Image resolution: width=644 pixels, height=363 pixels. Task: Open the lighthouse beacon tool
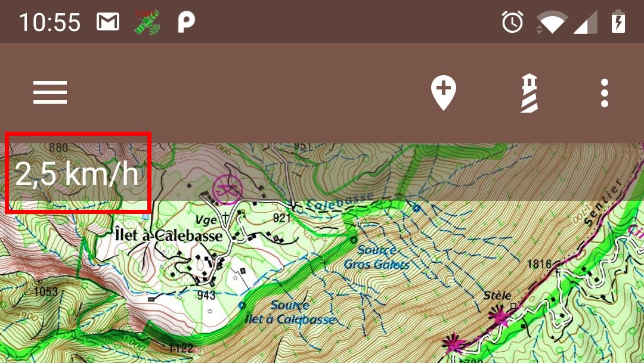pos(530,93)
